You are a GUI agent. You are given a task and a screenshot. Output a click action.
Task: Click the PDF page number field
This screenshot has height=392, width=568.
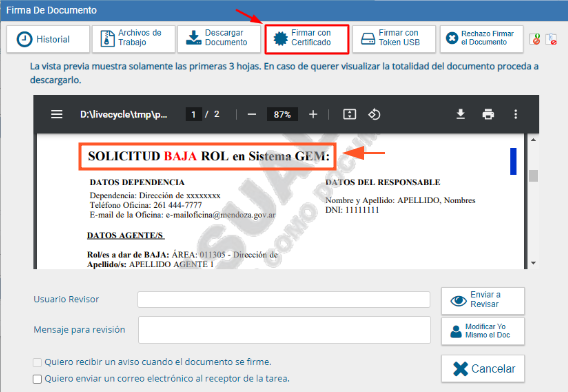193,114
